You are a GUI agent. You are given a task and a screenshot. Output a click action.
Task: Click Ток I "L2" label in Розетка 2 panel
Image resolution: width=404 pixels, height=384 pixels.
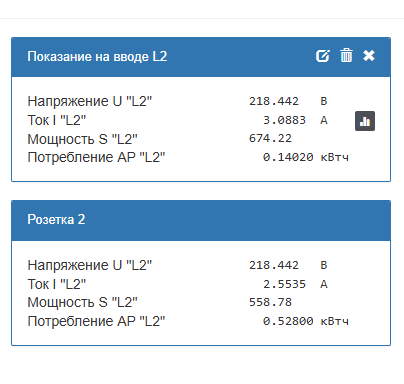pyautogui.click(x=57, y=284)
